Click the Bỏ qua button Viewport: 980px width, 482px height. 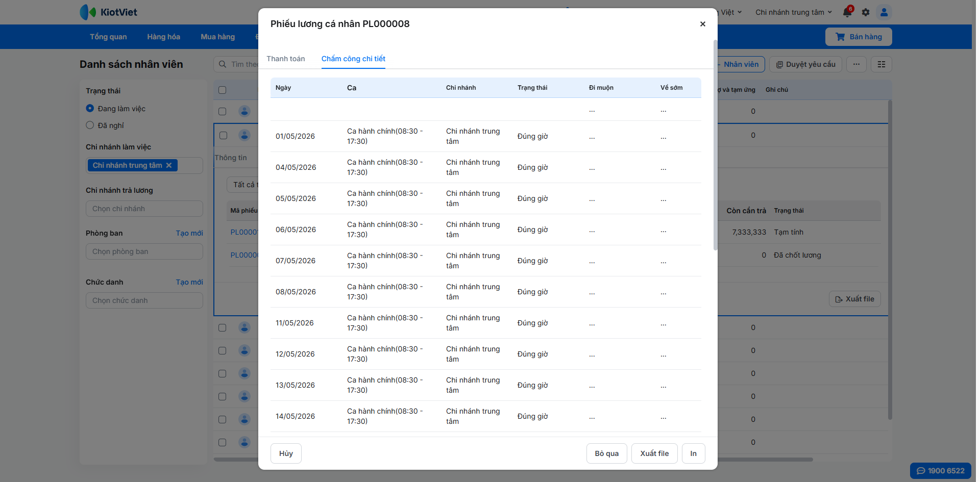[x=606, y=453]
